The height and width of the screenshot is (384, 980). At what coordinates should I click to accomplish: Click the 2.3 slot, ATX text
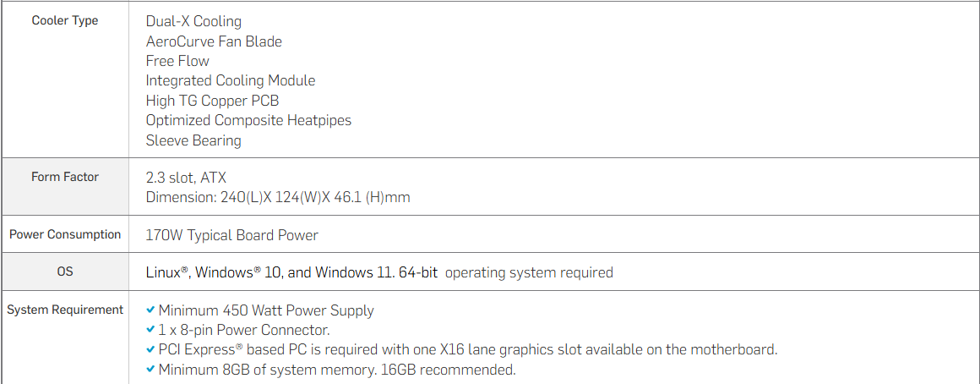coord(186,178)
